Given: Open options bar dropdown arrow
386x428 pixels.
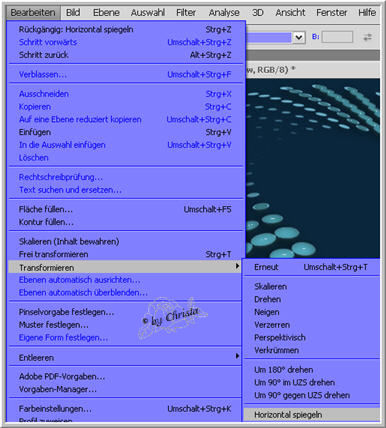Looking at the screenshot, I should (299, 37).
